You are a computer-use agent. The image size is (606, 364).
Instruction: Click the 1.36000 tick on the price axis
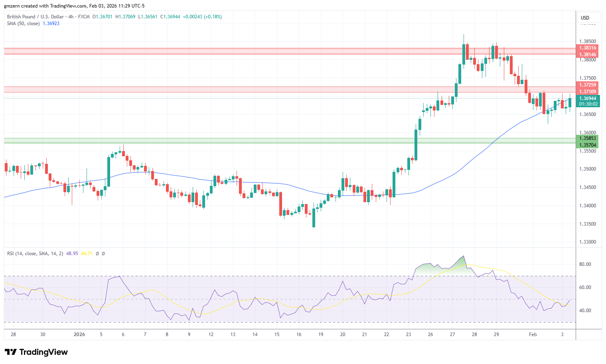[588, 133]
